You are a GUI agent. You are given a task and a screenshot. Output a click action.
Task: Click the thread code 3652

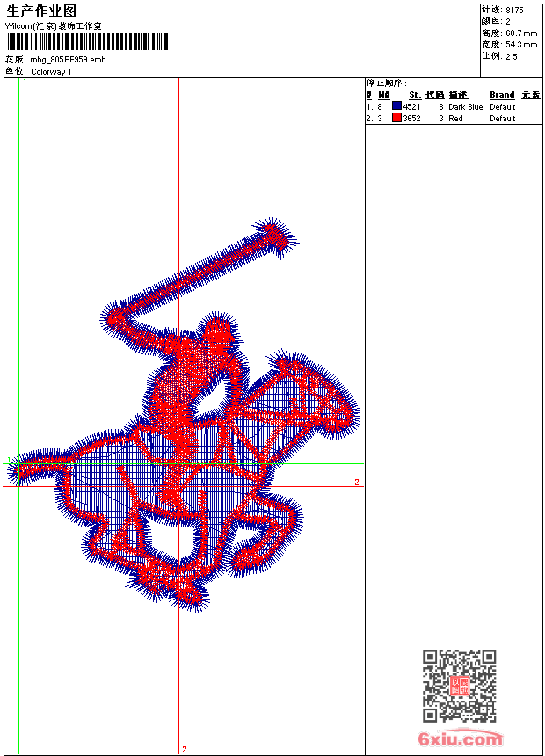[412, 119]
